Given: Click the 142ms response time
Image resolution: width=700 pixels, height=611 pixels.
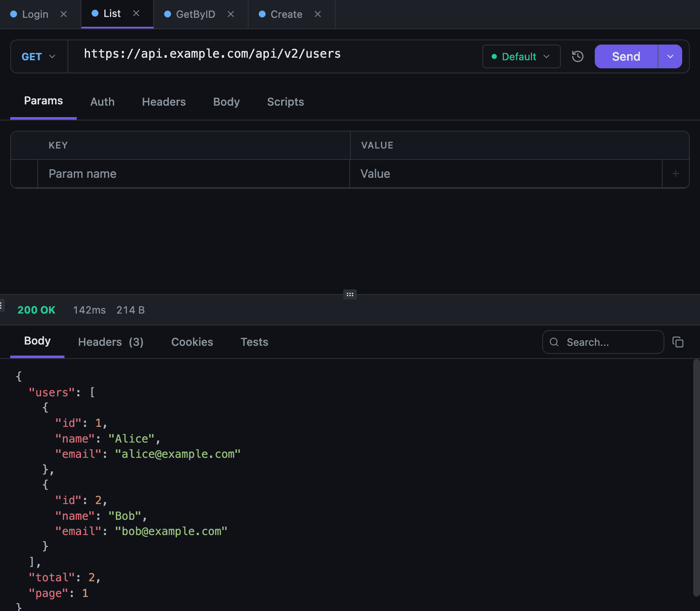Looking at the screenshot, I should (x=89, y=310).
